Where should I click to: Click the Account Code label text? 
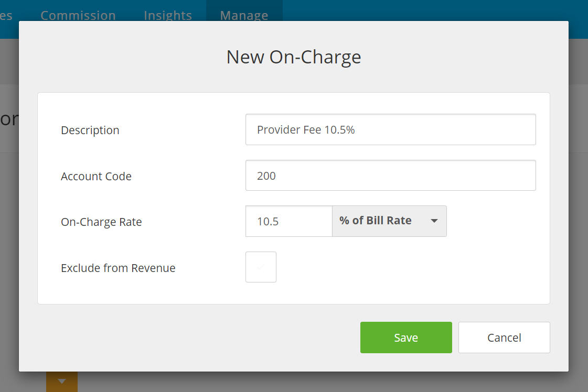tap(96, 176)
